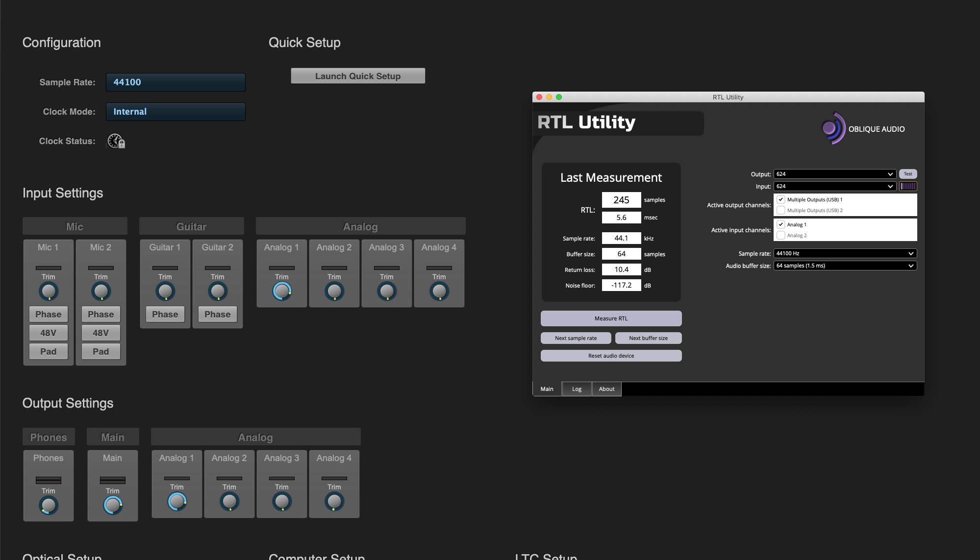Open the About tab
This screenshot has height=560, width=980.
606,389
